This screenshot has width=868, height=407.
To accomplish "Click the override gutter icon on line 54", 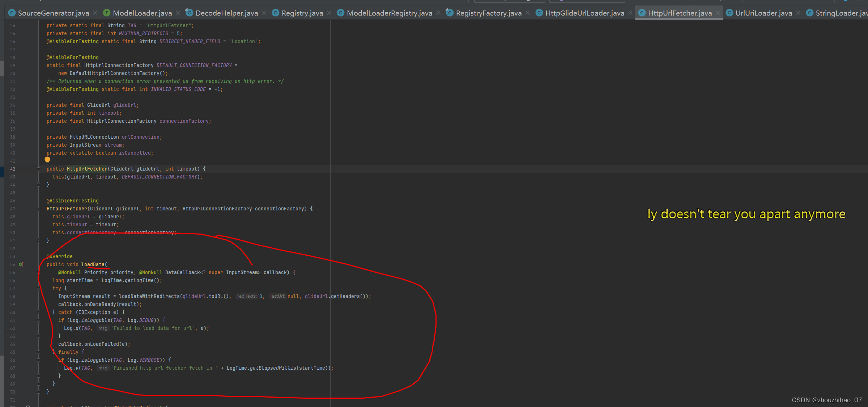I will 21,264.
